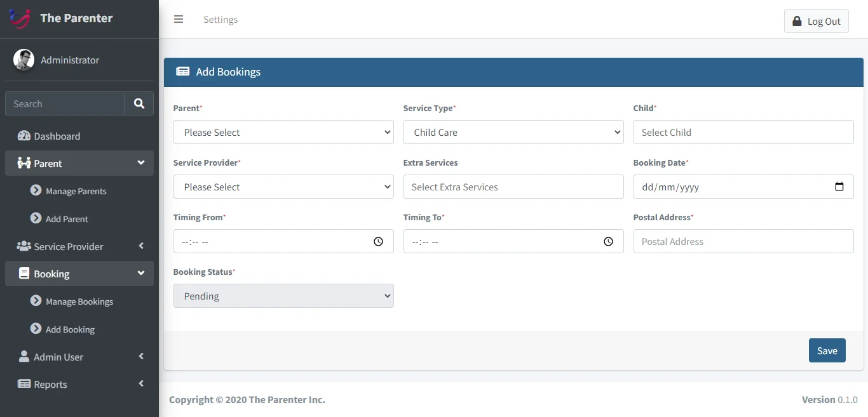This screenshot has height=417, width=868.
Task: Click The Parenter logo icon
Action: tap(20, 18)
